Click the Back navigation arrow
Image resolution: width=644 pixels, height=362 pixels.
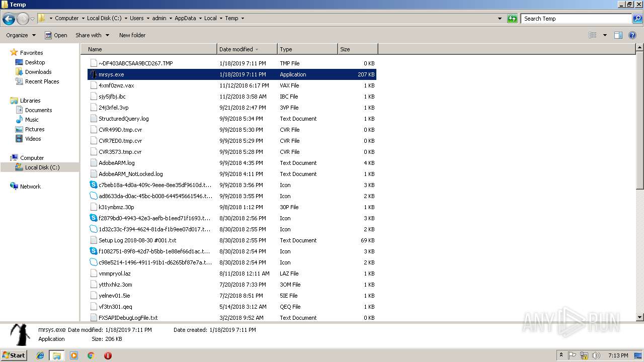pos(9,19)
